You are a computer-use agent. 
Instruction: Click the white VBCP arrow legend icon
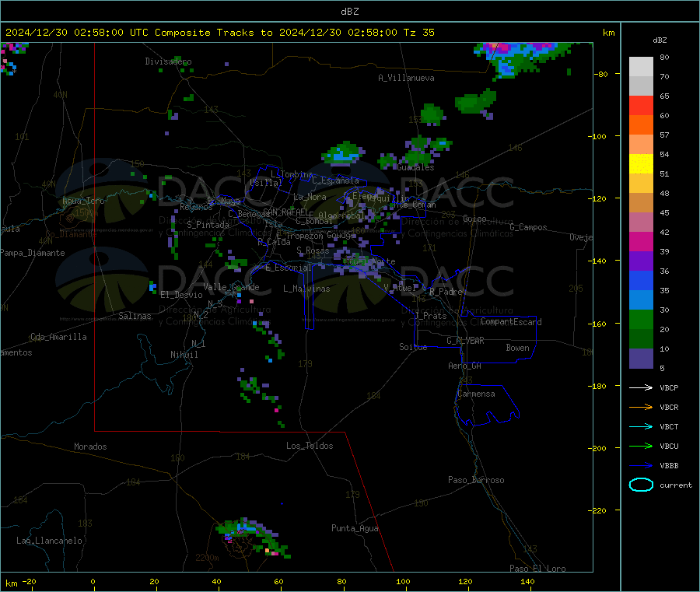[641, 387]
